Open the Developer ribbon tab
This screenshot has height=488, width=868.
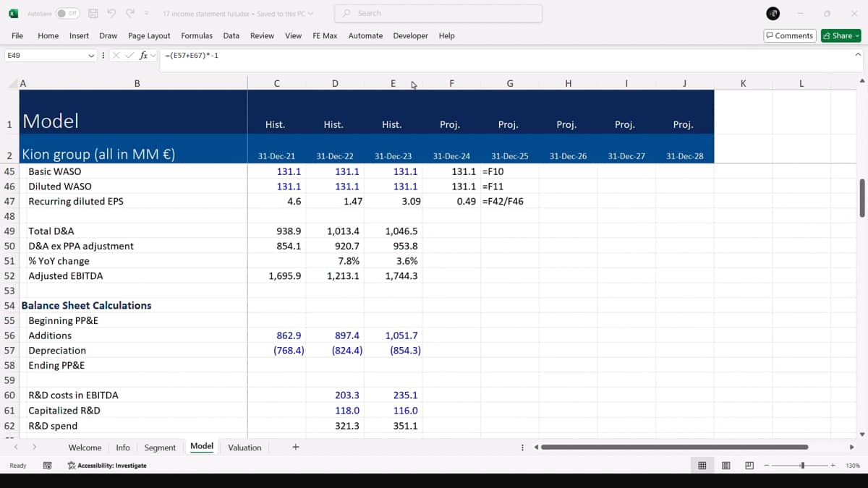(x=410, y=35)
